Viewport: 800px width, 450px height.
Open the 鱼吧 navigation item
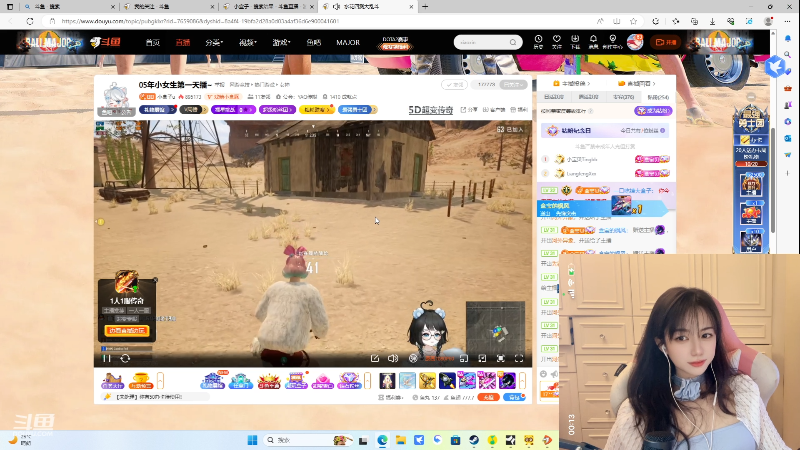(313, 42)
